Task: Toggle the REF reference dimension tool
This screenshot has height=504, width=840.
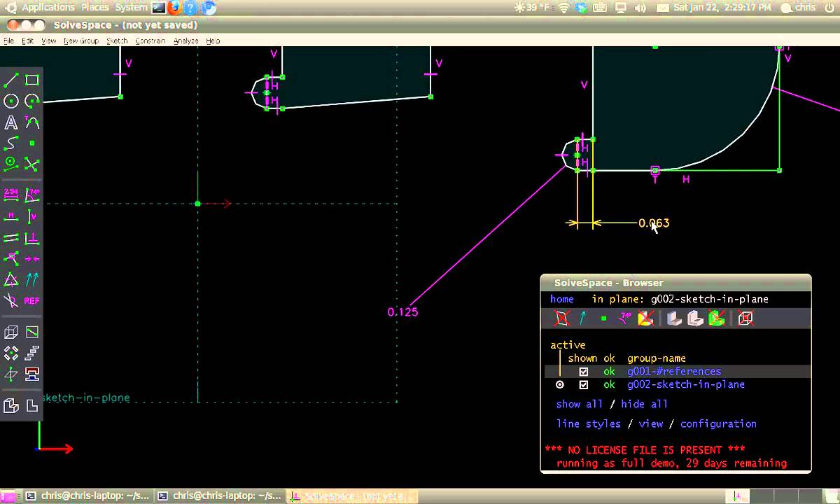Action: 32,301
